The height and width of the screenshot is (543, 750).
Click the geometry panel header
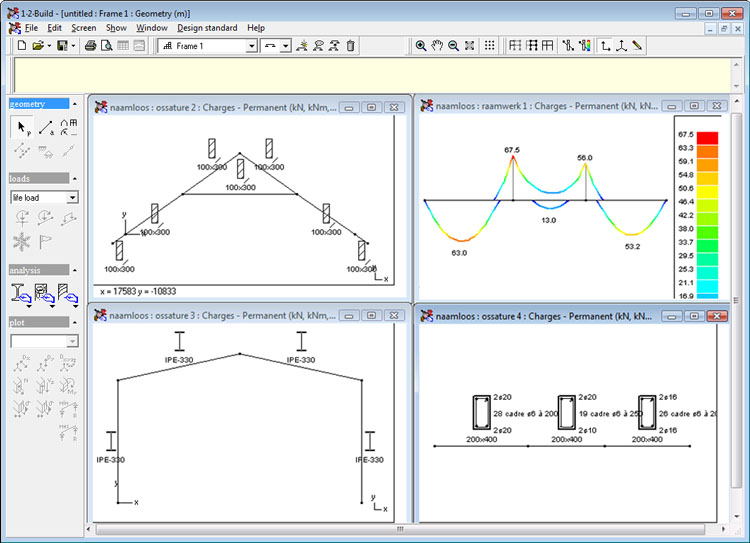(x=39, y=104)
